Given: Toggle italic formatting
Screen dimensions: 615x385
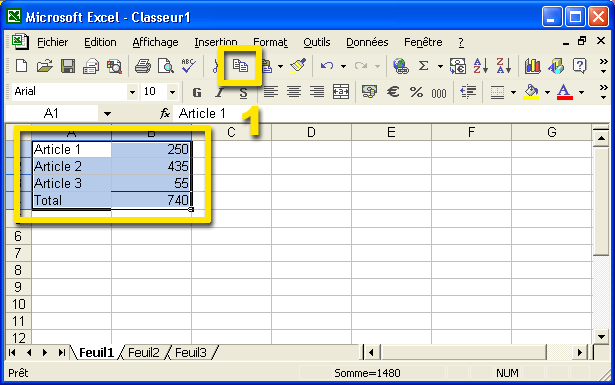Looking at the screenshot, I should pyautogui.click(x=220, y=92).
